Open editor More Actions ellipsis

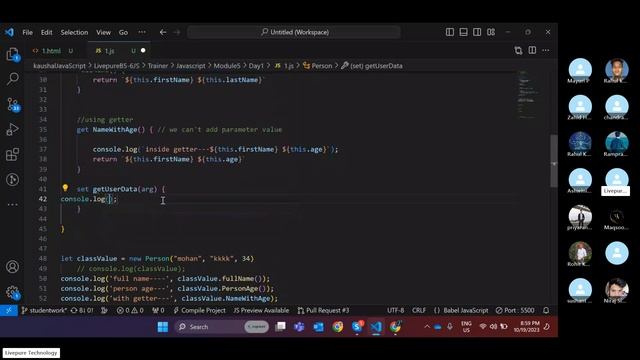tap(546, 50)
